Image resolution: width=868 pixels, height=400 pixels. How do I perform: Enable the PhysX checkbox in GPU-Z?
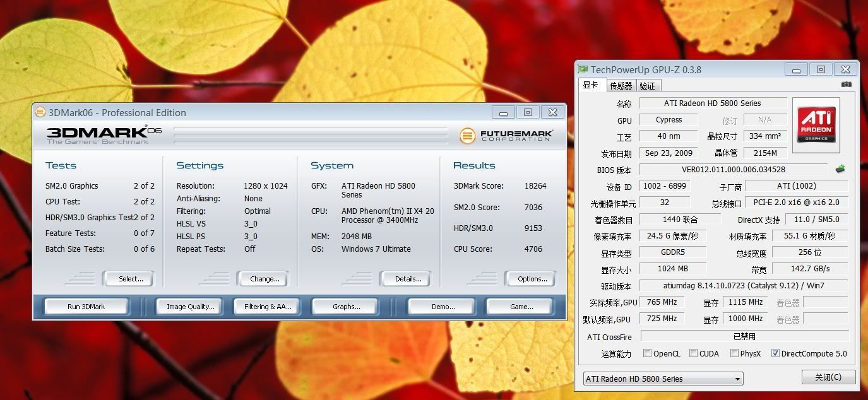click(x=734, y=353)
